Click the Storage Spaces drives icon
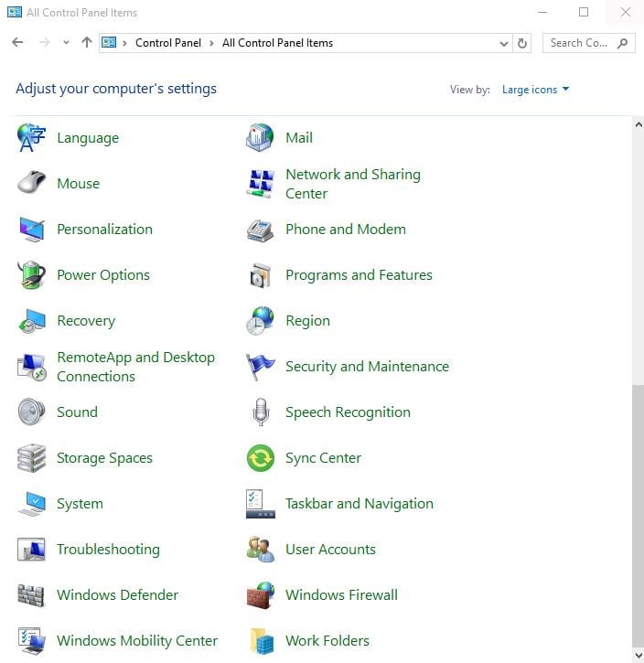644x663 pixels. pos(32,458)
